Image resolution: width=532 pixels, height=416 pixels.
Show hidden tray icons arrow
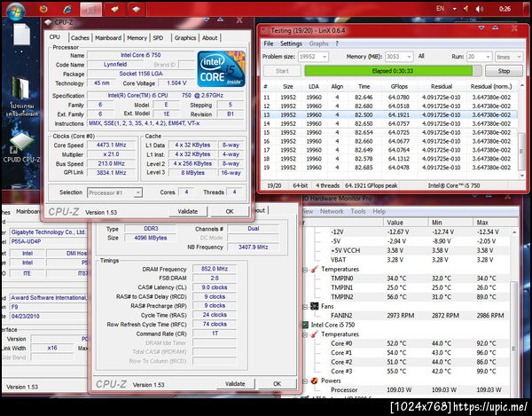pyautogui.click(x=454, y=9)
